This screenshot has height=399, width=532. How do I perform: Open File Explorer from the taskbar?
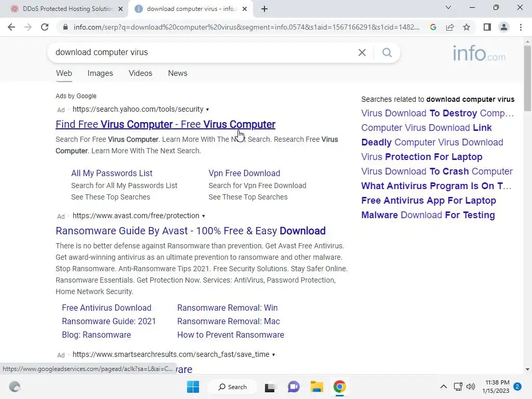tap(316, 387)
